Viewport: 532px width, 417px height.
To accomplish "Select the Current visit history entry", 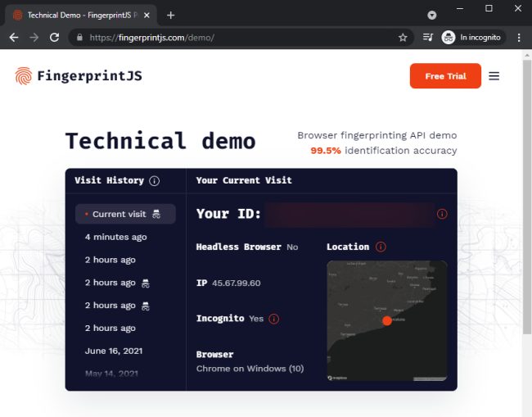I will click(x=125, y=214).
